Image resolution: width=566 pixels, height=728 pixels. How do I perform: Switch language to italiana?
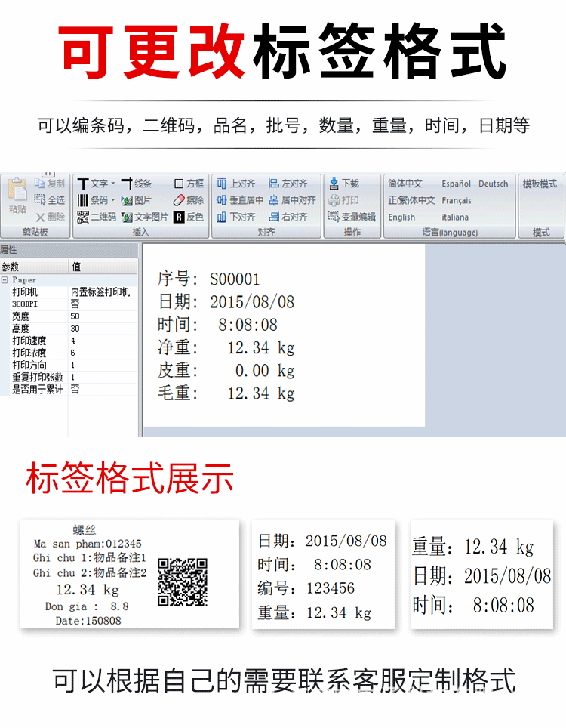(455, 217)
